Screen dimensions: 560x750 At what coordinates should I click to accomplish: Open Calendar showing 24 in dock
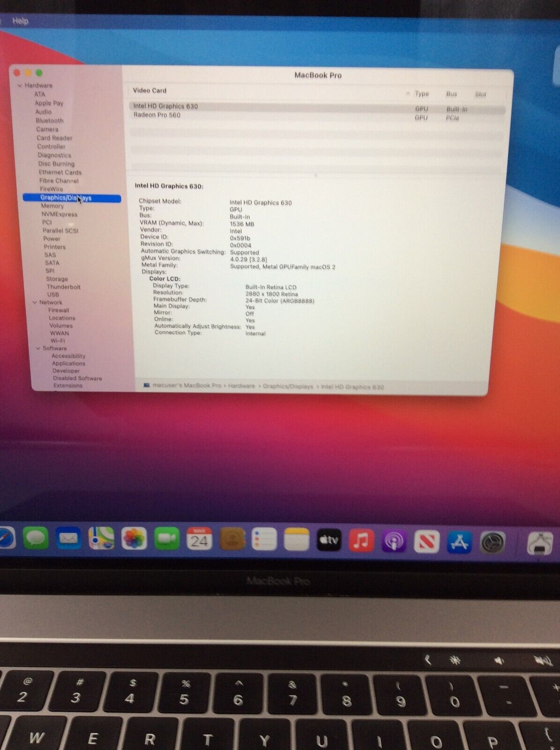tap(199, 539)
